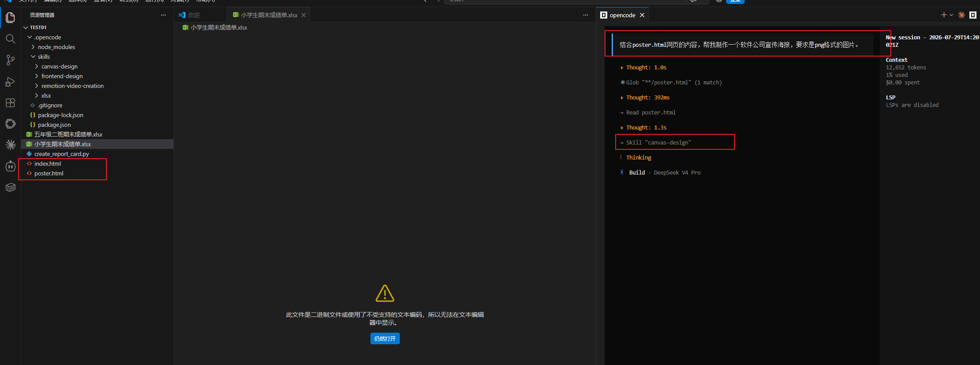This screenshot has height=365, width=980.
Task: Collapse the skills folder
Action: pyautogui.click(x=33, y=57)
